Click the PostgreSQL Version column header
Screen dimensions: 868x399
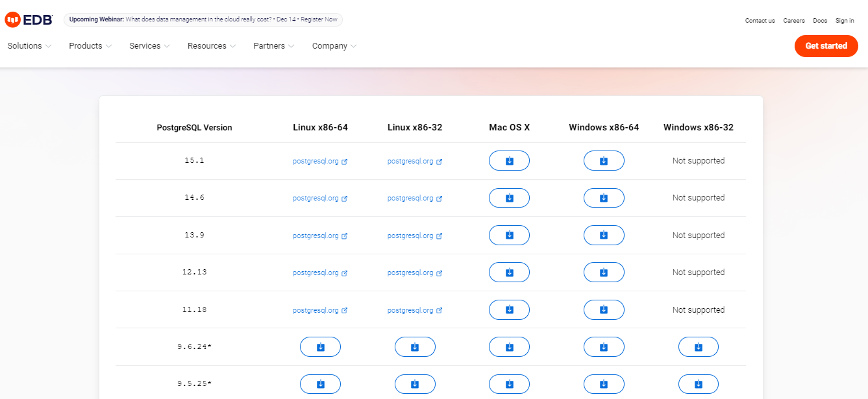click(x=194, y=128)
